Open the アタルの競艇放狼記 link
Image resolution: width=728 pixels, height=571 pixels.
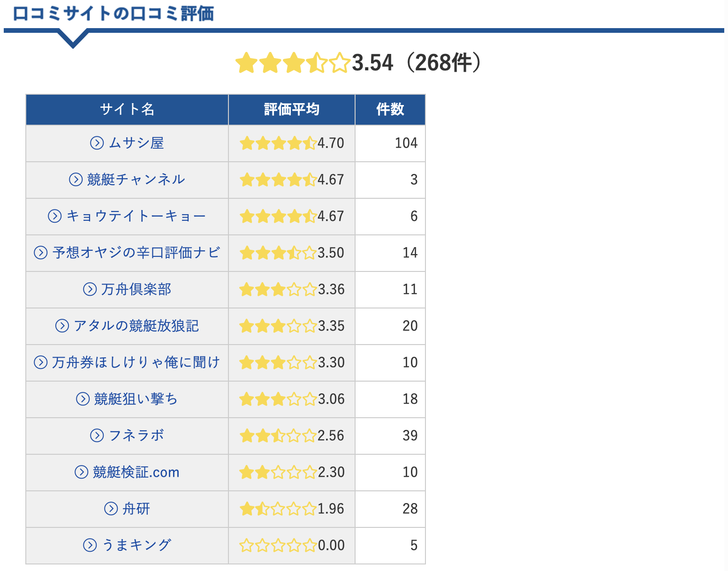(136, 326)
